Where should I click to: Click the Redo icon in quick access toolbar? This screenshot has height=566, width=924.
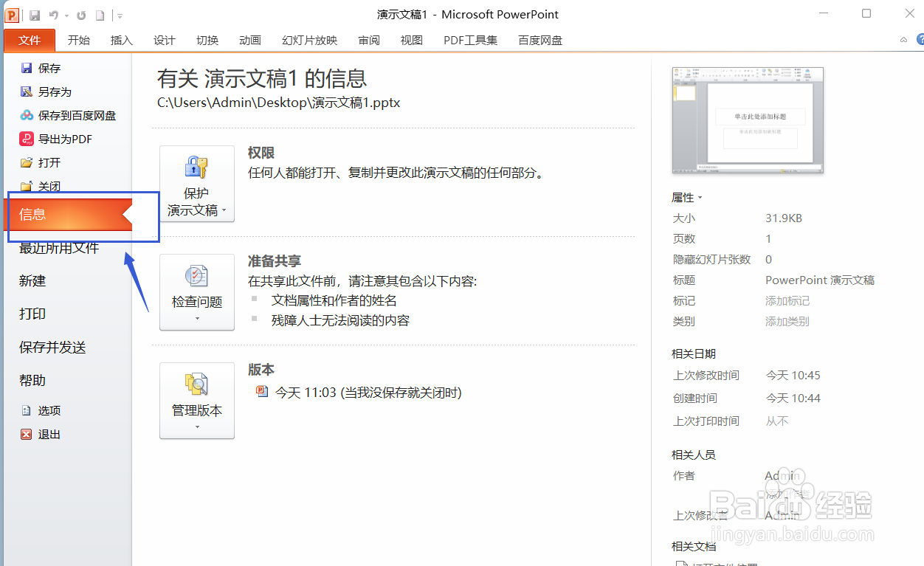tap(81, 15)
